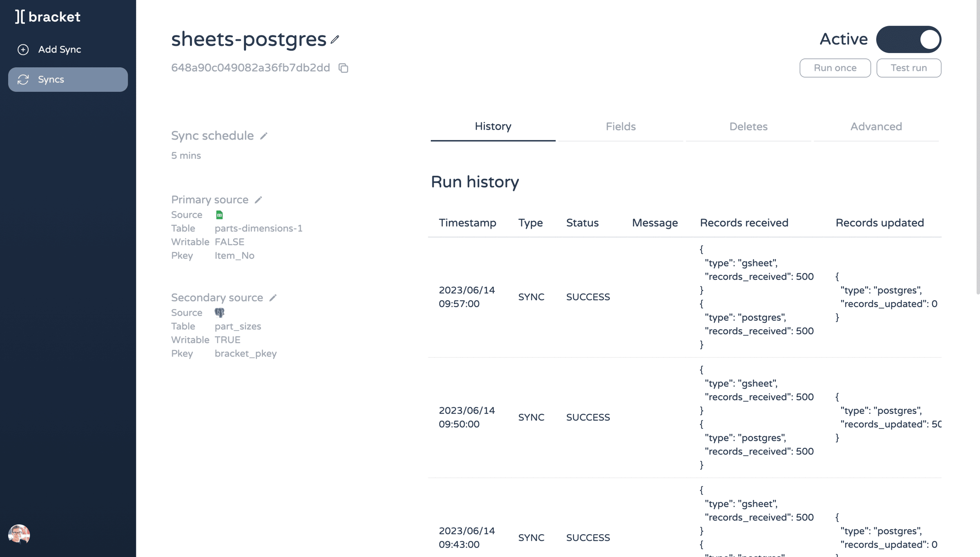Click SUCCESS status of the 09:50:00 run
980x557 pixels.
pos(588,417)
